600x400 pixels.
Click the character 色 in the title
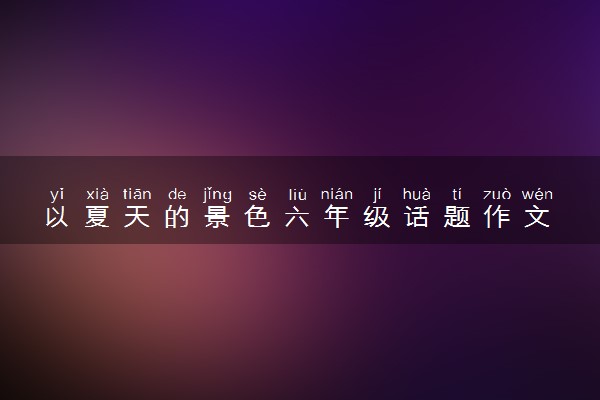point(257,217)
